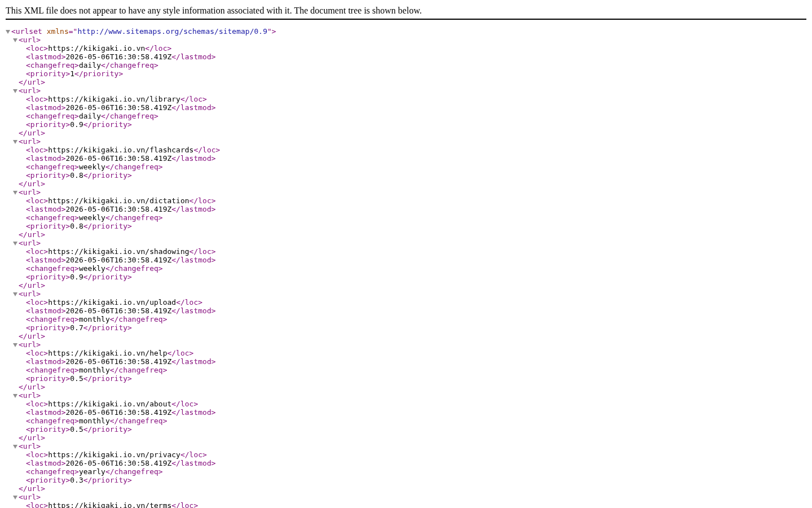Click the changefreq daily under homepage url

[x=90, y=65]
